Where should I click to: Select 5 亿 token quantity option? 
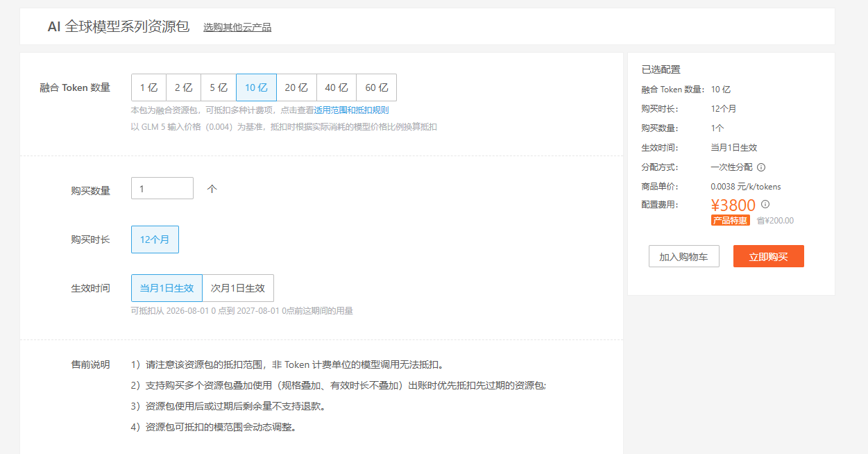219,87
